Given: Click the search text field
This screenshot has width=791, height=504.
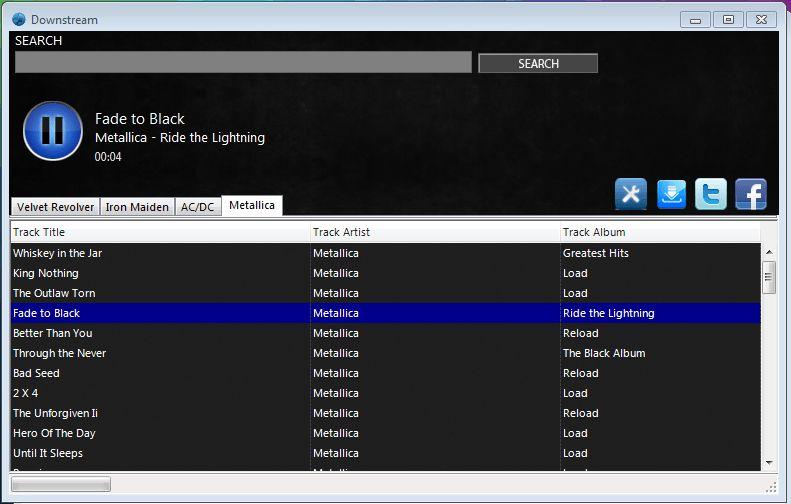Looking at the screenshot, I should pos(243,62).
